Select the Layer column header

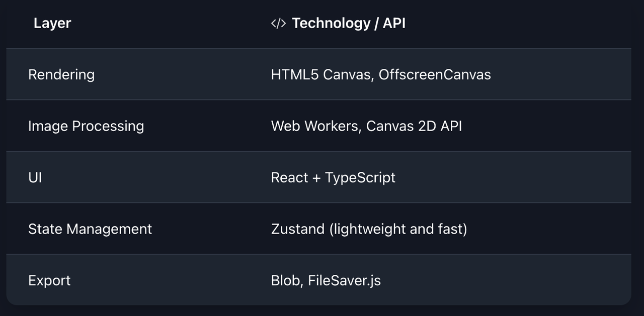tap(52, 23)
